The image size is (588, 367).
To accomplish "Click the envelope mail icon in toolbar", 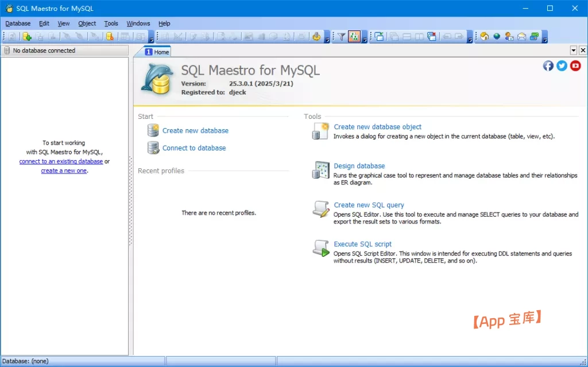I will pyautogui.click(x=521, y=37).
